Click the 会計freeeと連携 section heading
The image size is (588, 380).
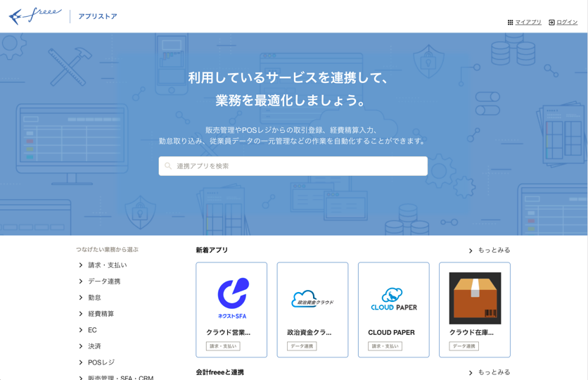coord(219,372)
